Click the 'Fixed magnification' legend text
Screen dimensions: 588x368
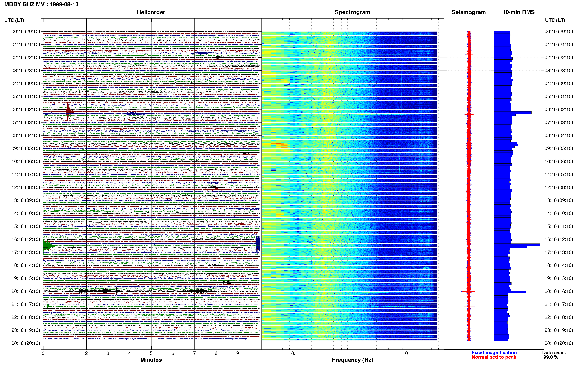(494, 352)
